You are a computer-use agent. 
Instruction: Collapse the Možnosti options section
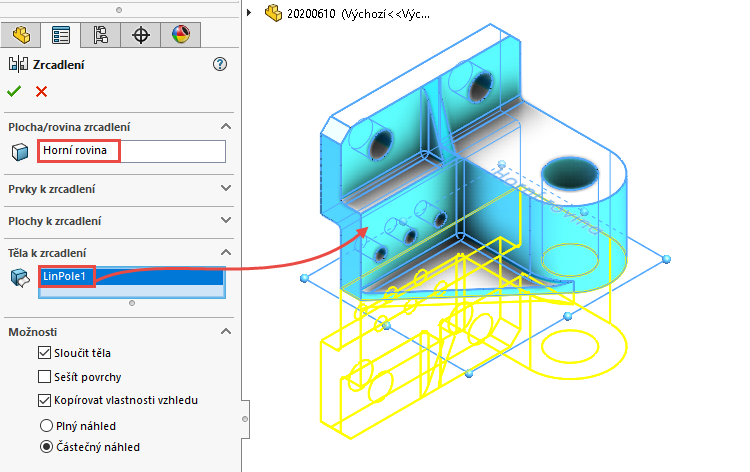click(x=226, y=331)
